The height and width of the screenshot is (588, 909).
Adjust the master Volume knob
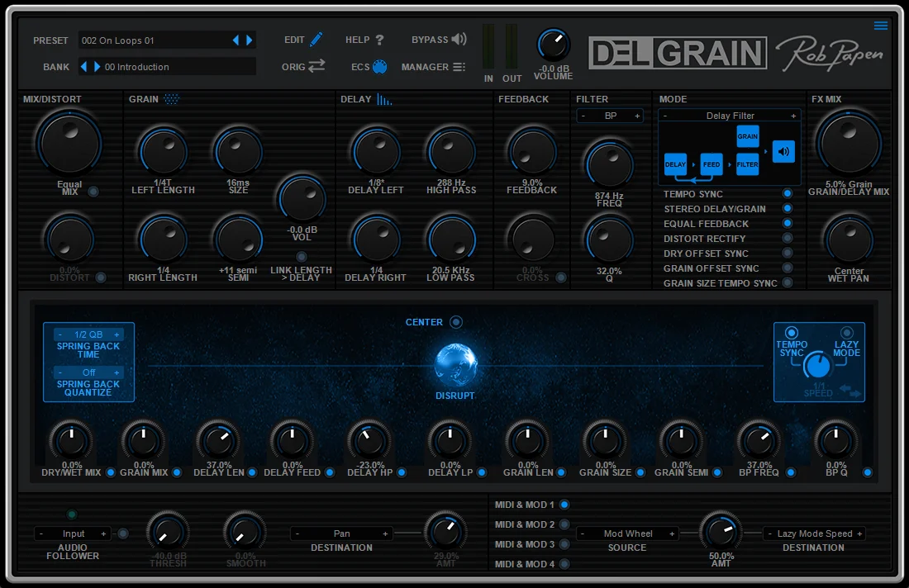[x=552, y=45]
